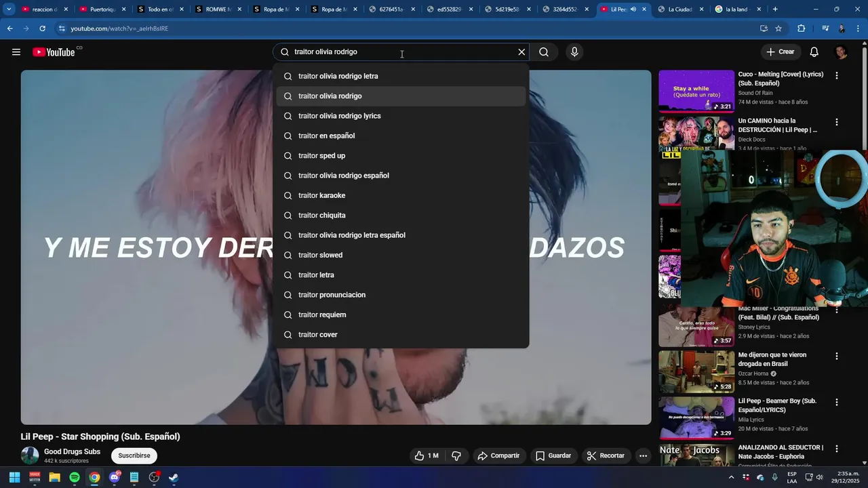Choose suggestion 'traitor olivia rodrigo lyrics'
This screenshot has height=488, width=868.
coord(401,116)
